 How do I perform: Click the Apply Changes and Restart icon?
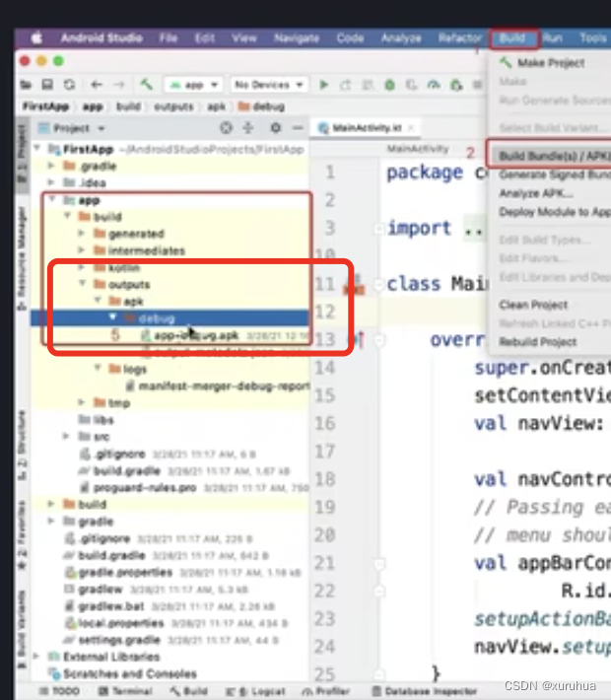tap(346, 85)
